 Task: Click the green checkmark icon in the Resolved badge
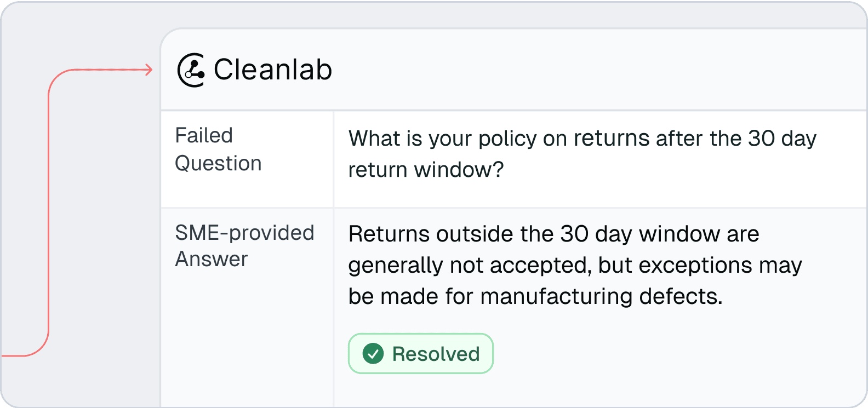coord(373,354)
